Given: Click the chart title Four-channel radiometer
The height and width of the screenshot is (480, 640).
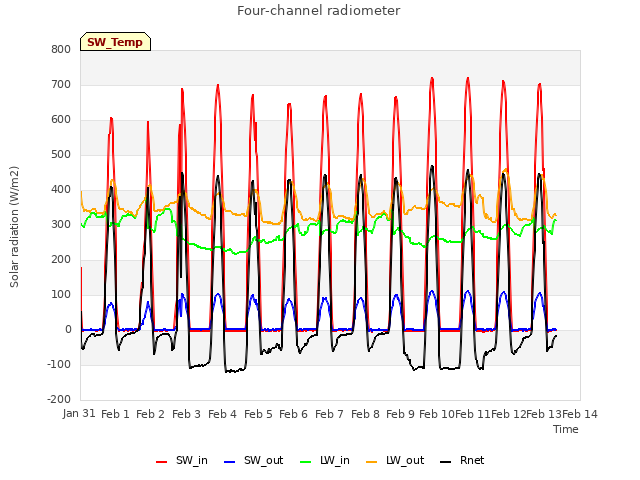Looking at the screenshot, I should pos(319,10).
